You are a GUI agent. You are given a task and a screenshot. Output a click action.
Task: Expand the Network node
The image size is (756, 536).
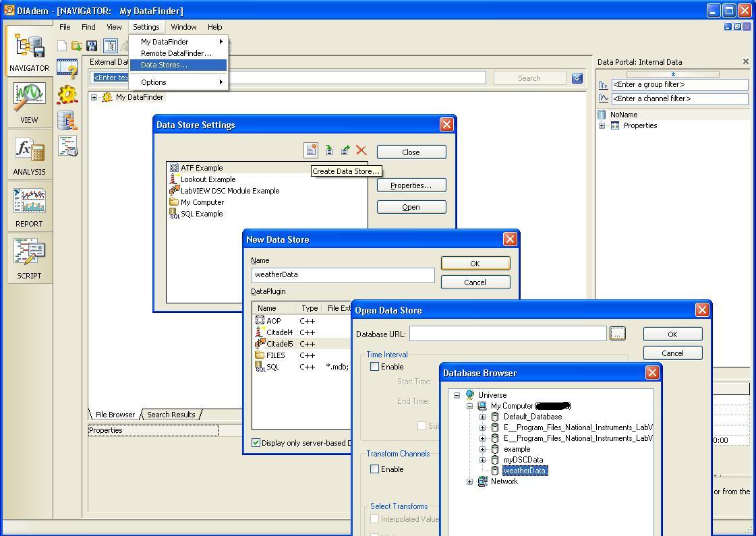(x=469, y=481)
